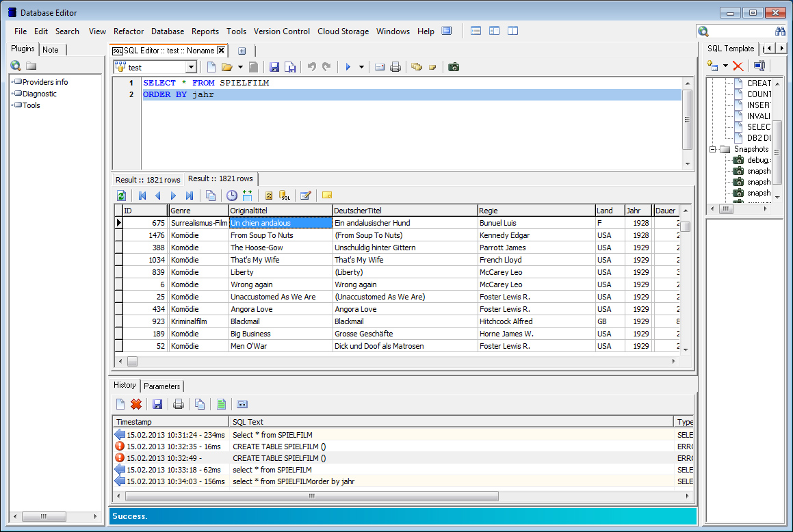Close the SQL Editor Noname tab

point(221,50)
